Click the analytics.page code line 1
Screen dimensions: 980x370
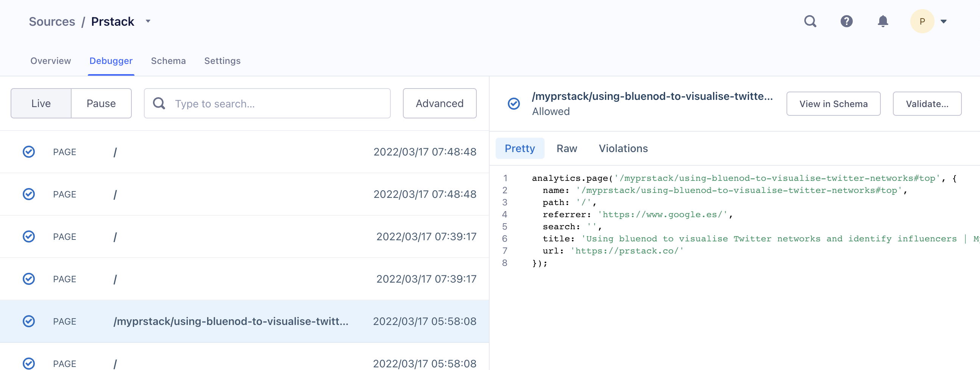744,178
